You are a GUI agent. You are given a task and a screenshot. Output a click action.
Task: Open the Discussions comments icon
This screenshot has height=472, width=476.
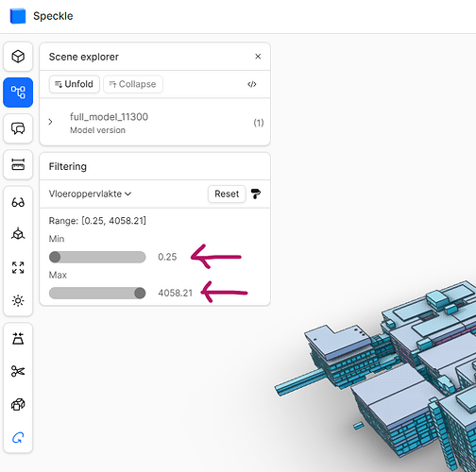18,128
